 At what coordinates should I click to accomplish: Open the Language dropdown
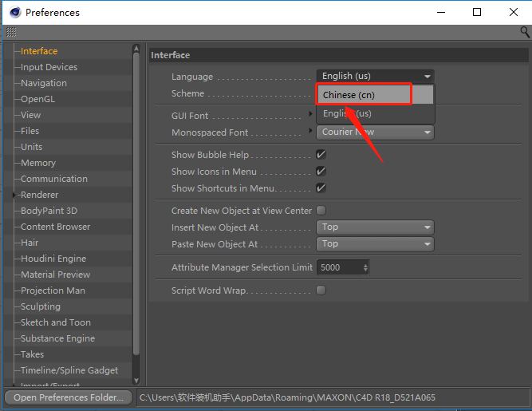point(375,76)
